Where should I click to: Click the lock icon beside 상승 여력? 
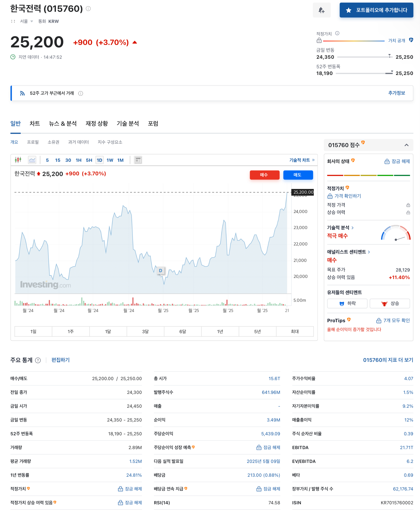coord(408,213)
